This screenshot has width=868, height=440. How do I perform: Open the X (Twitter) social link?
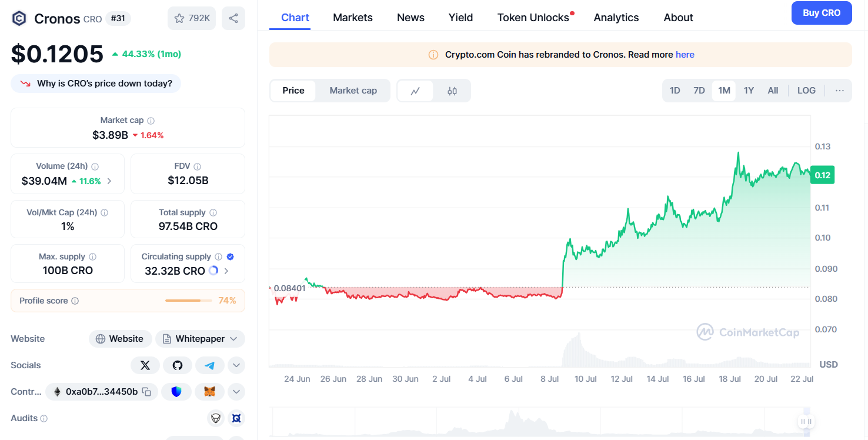[145, 365]
